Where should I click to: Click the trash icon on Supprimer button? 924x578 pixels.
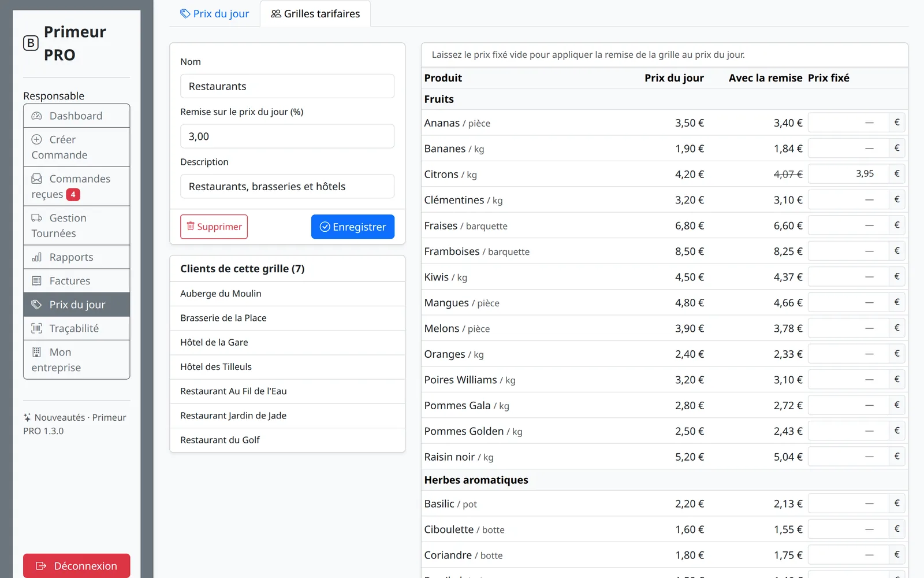point(191,226)
